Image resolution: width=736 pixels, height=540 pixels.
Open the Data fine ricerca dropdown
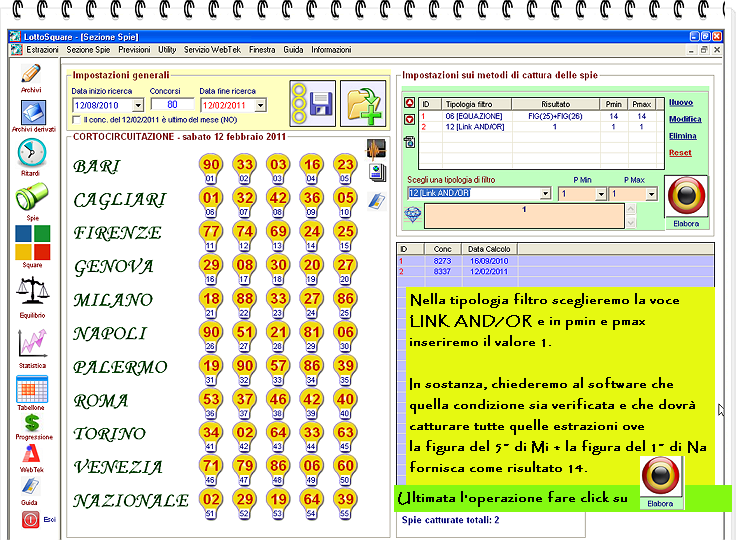coord(261,105)
